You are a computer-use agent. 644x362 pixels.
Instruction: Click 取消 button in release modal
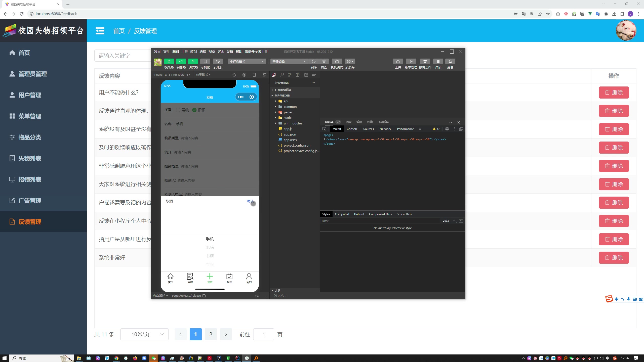169,201
